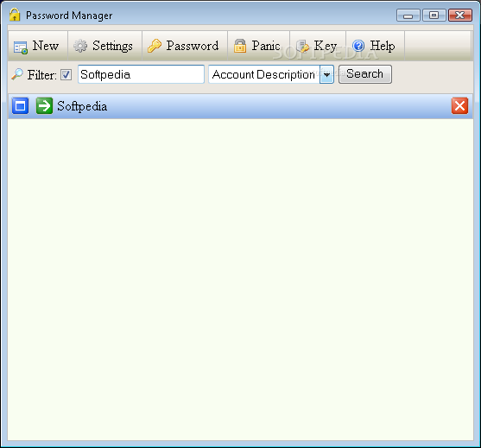
Task: Click the New account toolbar icon
Action: click(x=21, y=47)
